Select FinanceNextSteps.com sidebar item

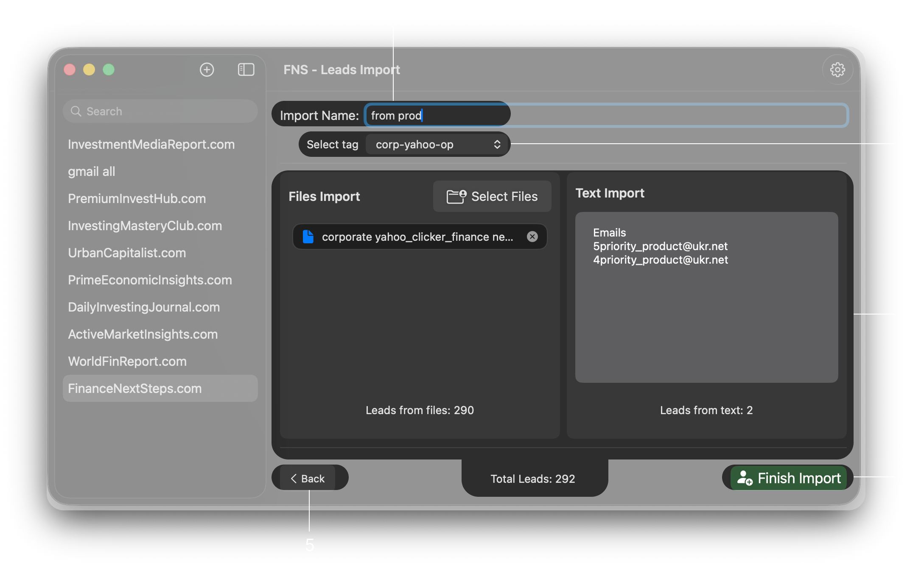135,389
